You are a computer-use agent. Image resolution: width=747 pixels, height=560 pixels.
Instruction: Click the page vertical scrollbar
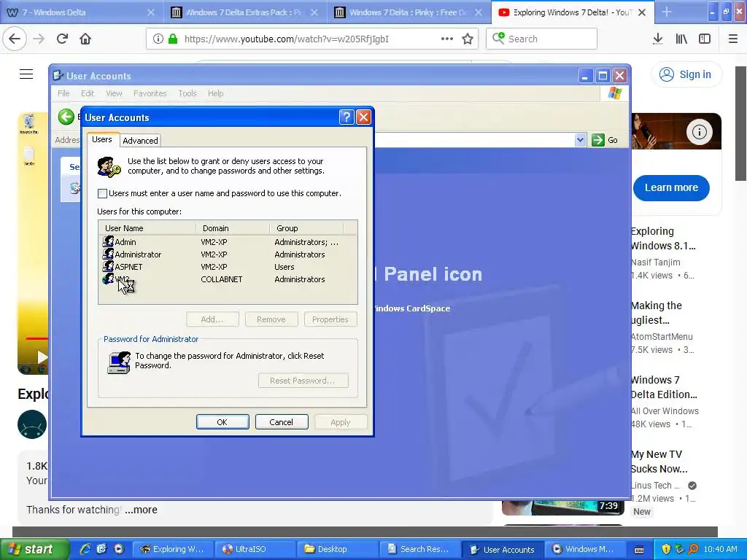(x=741, y=123)
